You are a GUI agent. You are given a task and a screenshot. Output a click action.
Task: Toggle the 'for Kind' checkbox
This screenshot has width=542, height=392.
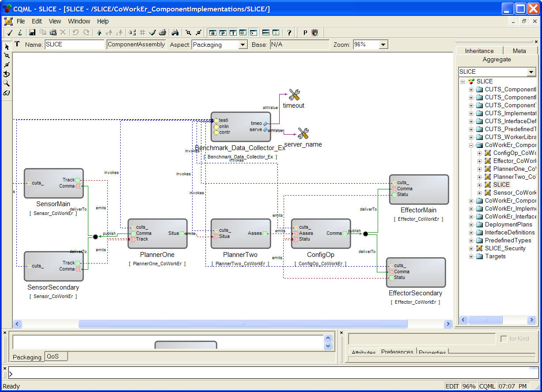pos(504,339)
